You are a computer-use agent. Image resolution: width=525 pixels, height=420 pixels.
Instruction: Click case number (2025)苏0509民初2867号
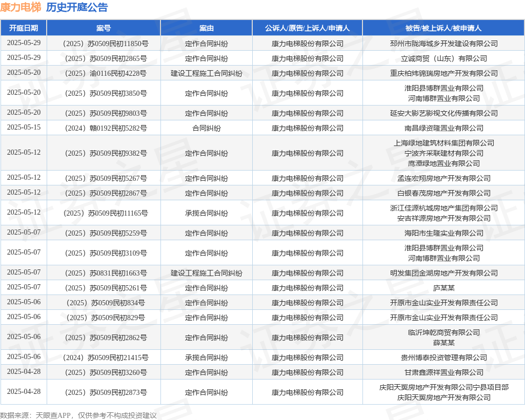click(106, 193)
